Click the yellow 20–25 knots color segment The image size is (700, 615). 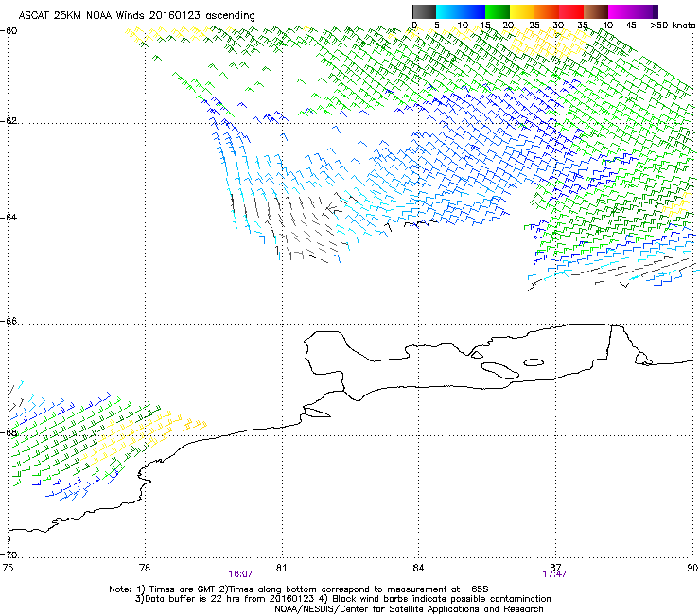point(522,11)
